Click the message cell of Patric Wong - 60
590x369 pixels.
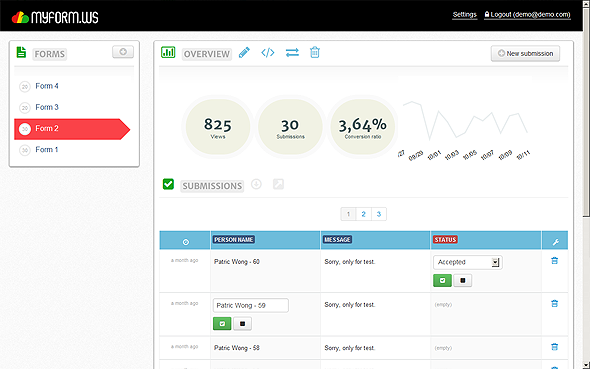(x=350, y=262)
